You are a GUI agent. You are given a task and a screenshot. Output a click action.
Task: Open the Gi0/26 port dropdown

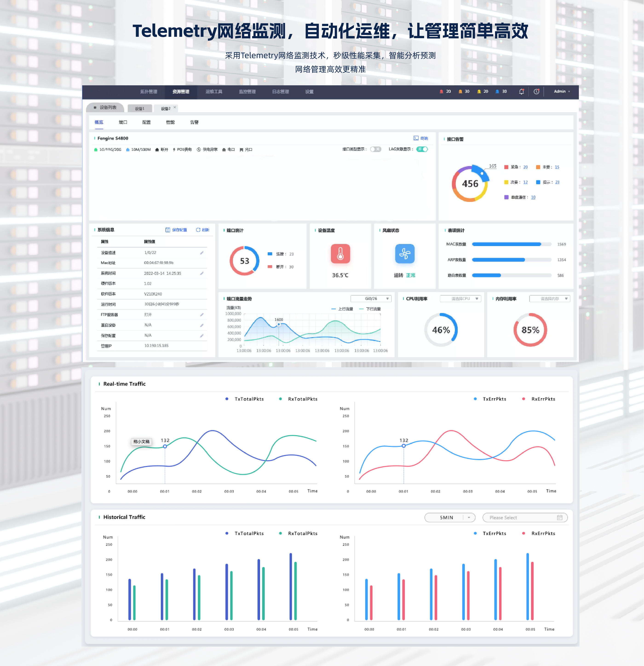371,298
